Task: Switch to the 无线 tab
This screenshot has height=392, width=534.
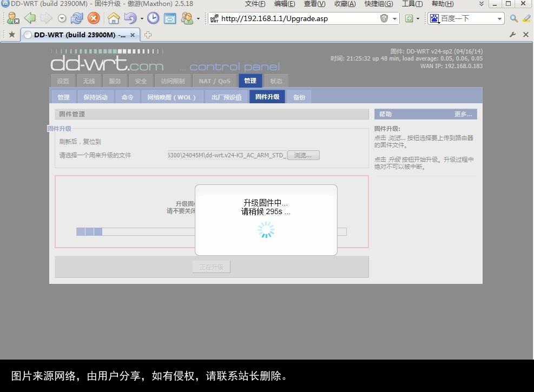Action: coord(89,81)
